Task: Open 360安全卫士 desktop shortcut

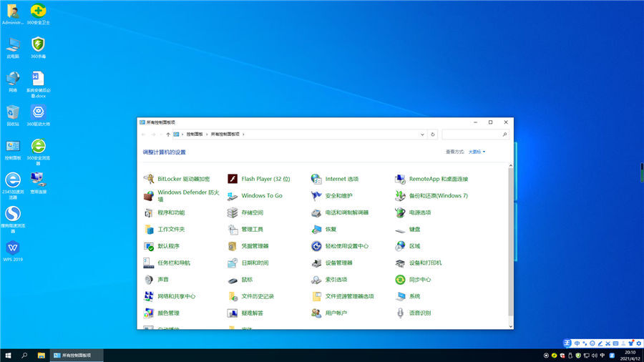Action: [38, 11]
